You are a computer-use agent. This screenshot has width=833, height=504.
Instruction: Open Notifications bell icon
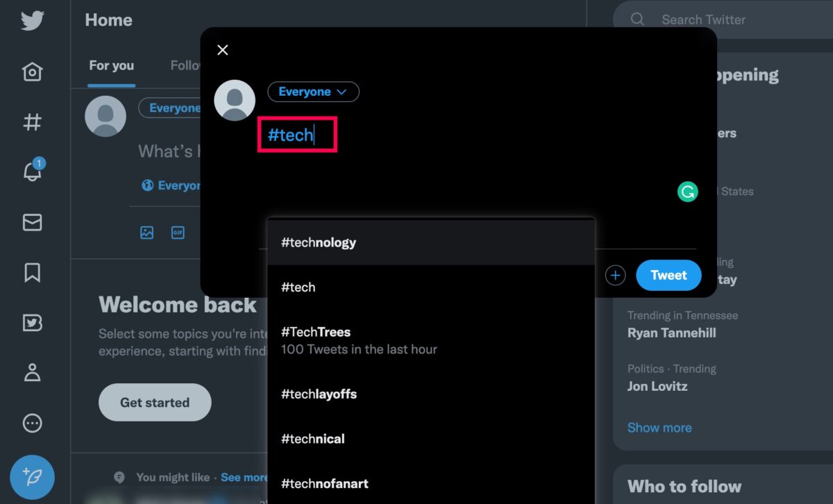[x=33, y=171]
